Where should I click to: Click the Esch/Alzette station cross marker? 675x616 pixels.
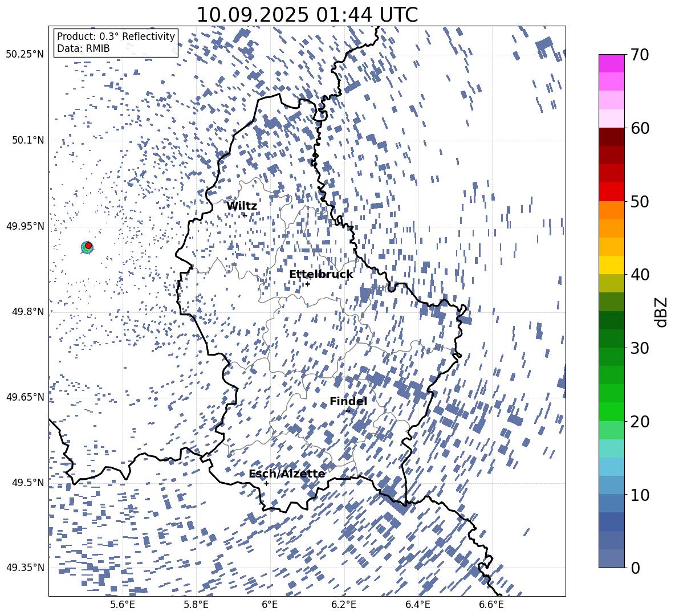click(x=266, y=483)
